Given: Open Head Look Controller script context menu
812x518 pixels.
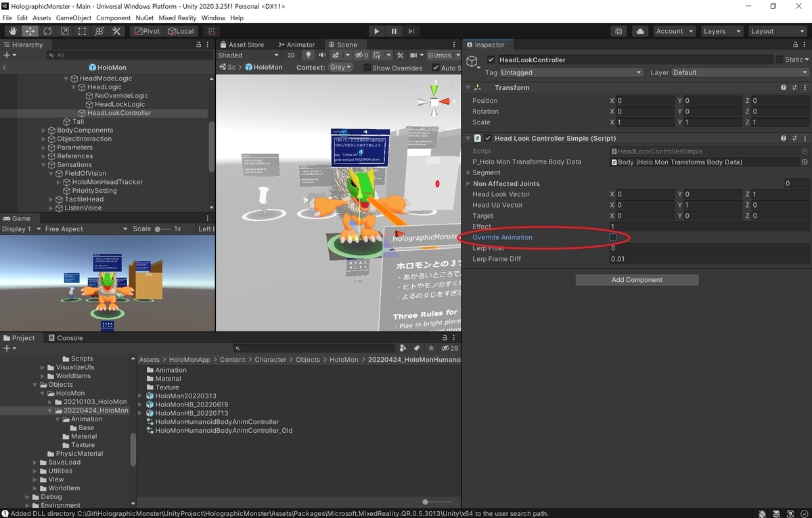Looking at the screenshot, I should click(x=805, y=139).
